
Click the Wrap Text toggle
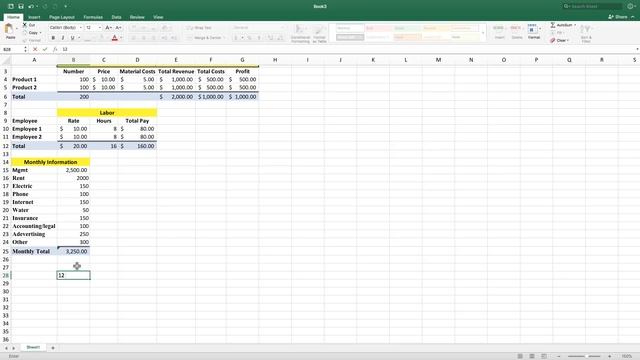[x=200, y=28]
